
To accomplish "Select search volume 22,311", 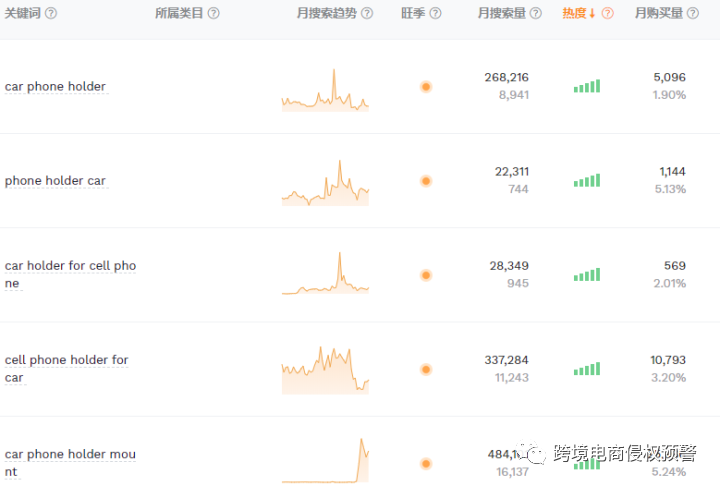I will [x=512, y=171].
